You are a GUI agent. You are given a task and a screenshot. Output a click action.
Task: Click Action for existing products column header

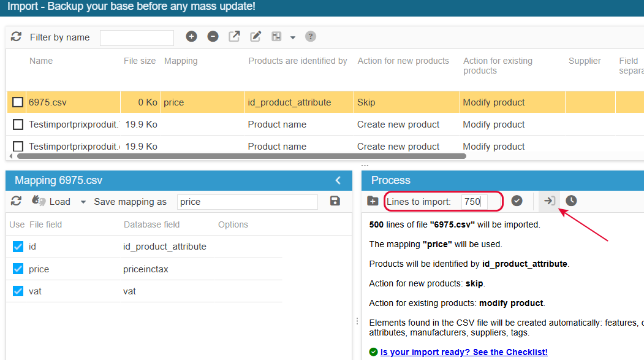pos(498,66)
